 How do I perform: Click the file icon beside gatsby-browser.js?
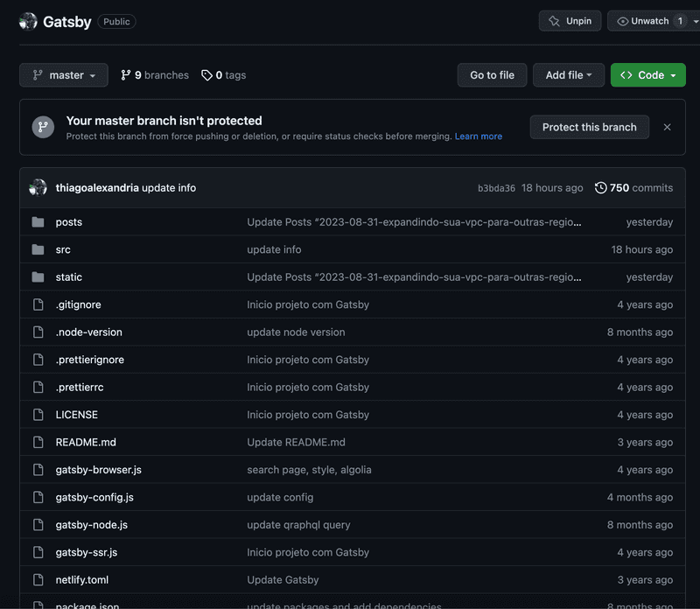click(x=38, y=470)
